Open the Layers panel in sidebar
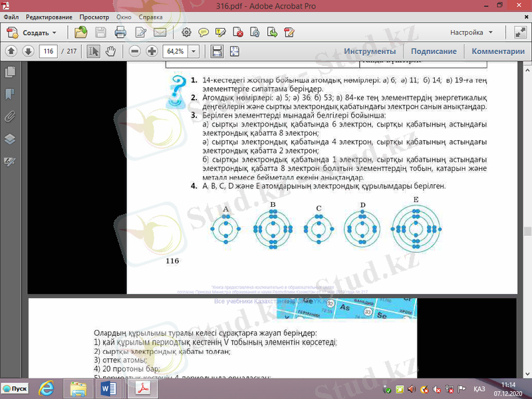Screen dimensions: 532x399 [10, 139]
